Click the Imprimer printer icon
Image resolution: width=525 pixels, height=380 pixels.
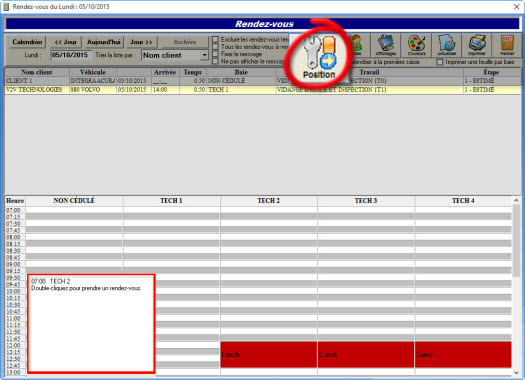click(x=477, y=45)
